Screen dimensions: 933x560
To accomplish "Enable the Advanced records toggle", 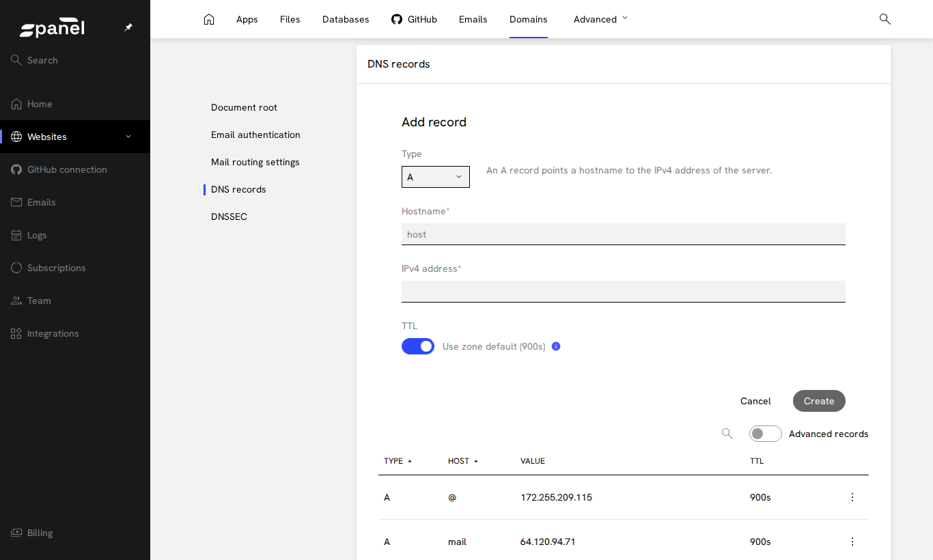I will [x=765, y=434].
